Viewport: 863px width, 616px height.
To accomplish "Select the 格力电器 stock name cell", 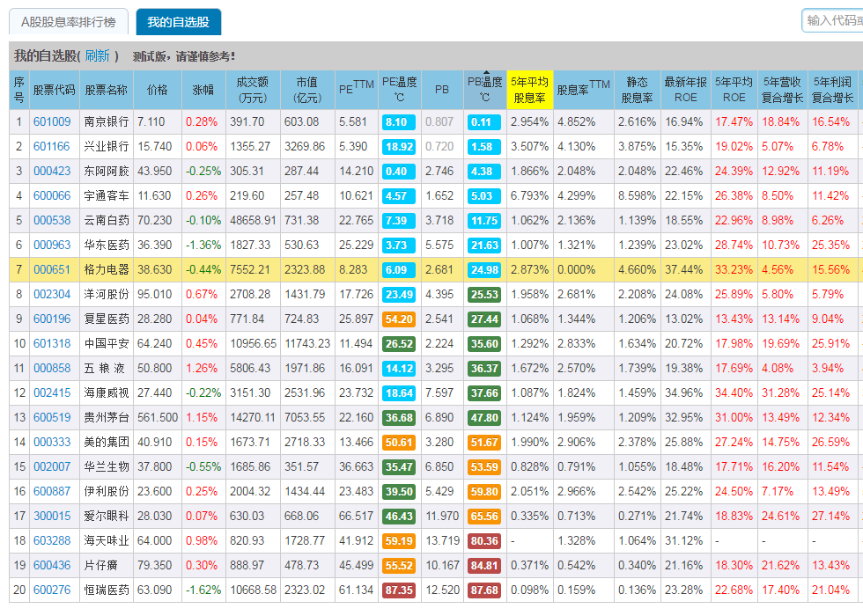I will [107, 269].
